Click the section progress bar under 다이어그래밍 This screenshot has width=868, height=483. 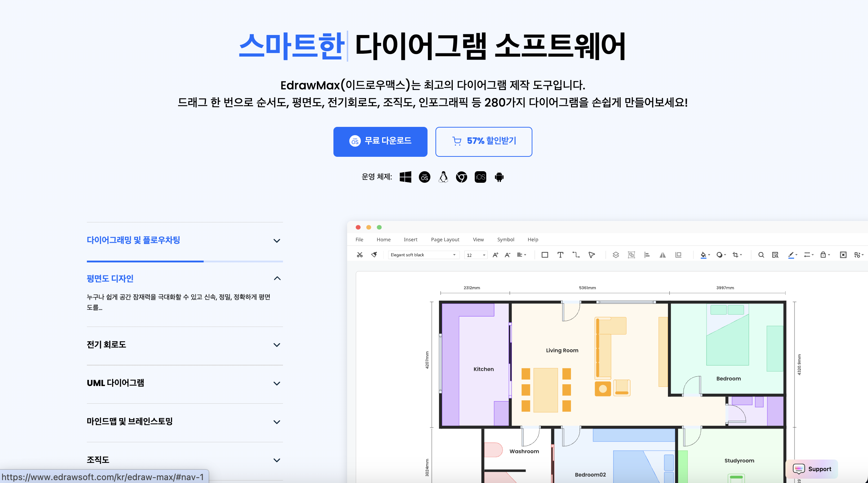(185, 261)
